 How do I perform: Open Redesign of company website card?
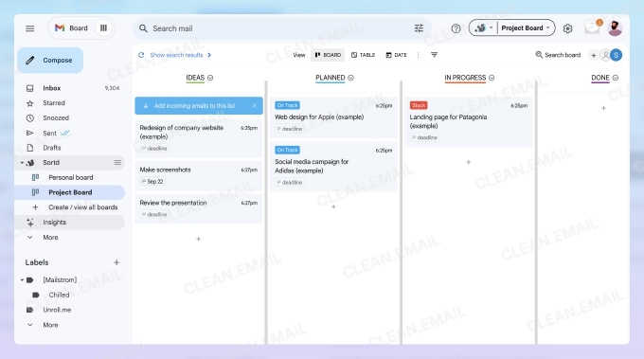[199, 138]
